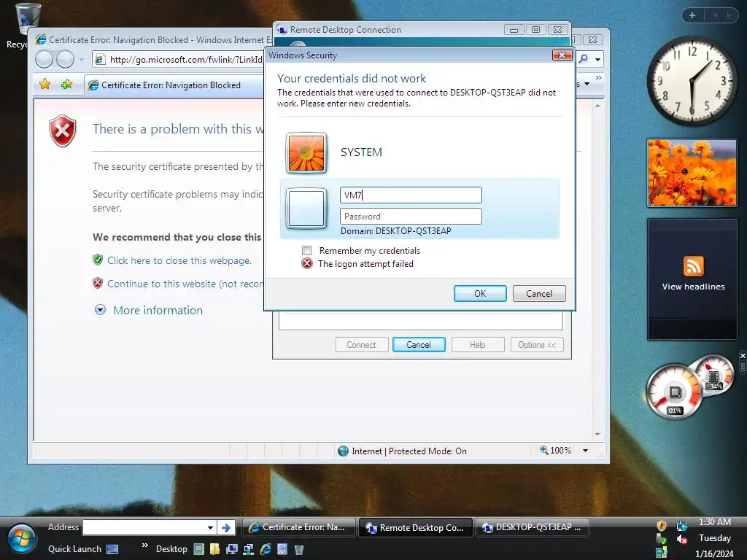
Task: Expand More information arrow on certificate page
Action: [x=100, y=310]
